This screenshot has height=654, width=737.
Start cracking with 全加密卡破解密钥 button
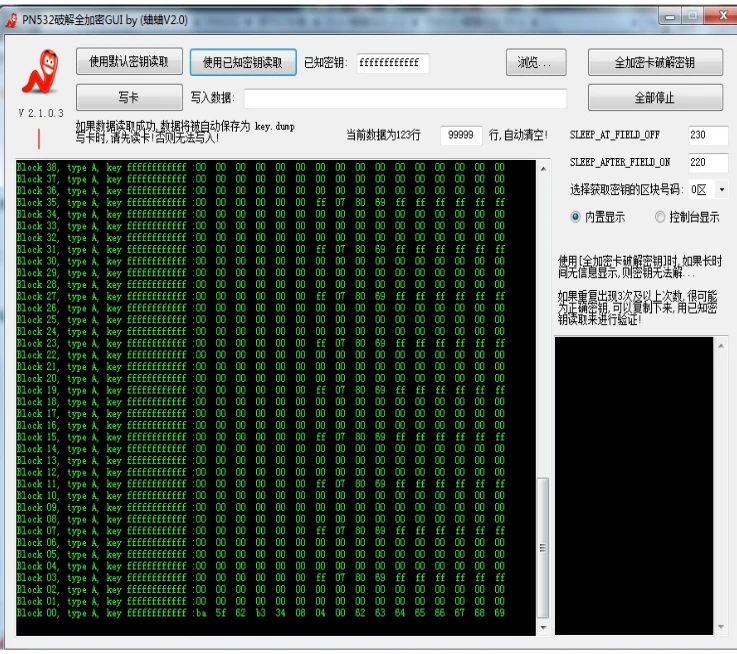tap(655, 62)
